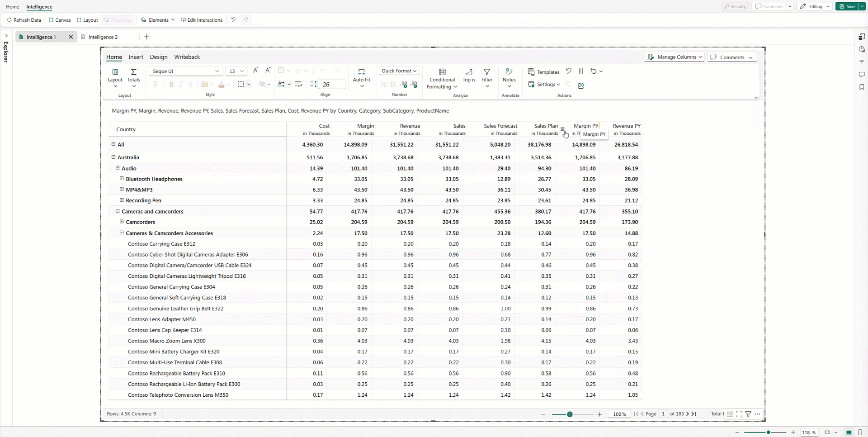The width and height of the screenshot is (868, 437).
Task: Click the Auto Fit icon
Action: [x=361, y=72]
